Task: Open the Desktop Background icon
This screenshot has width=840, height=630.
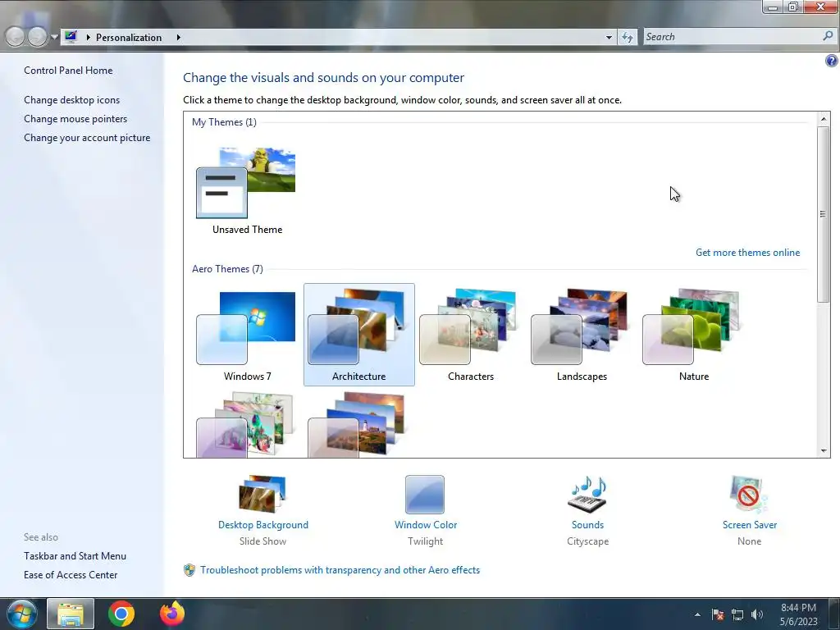Action: (x=262, y=493)
